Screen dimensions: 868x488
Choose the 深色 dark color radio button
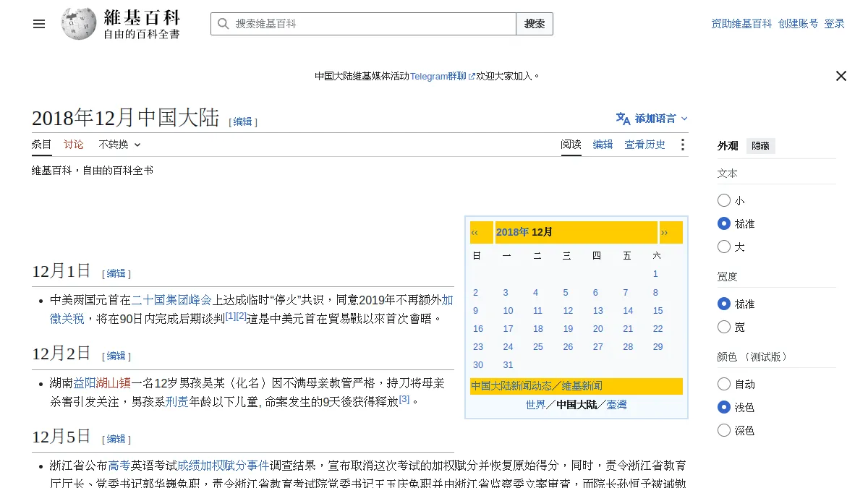tap(724, 430)
